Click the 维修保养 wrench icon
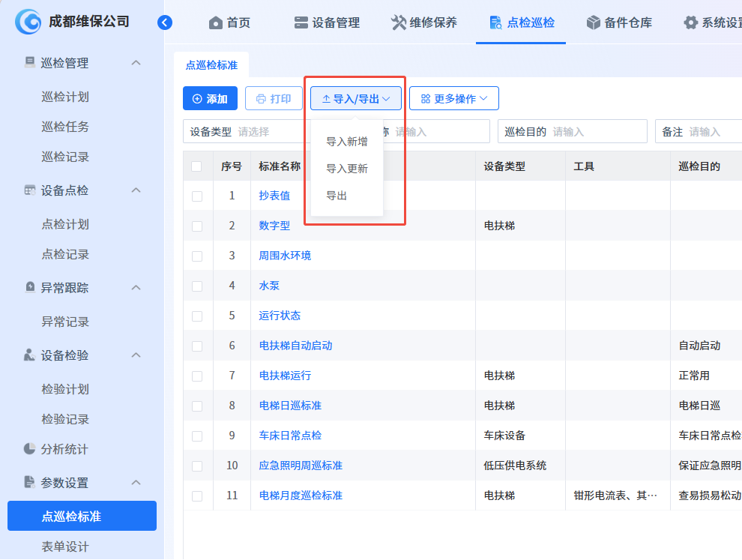This screenshot has width=742, height=560. 399,22
